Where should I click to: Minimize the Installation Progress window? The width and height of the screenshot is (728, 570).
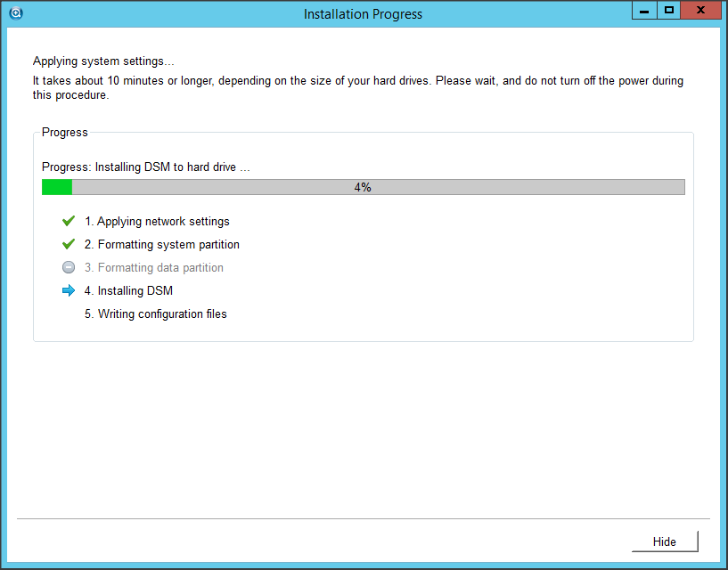pos(644,11)
